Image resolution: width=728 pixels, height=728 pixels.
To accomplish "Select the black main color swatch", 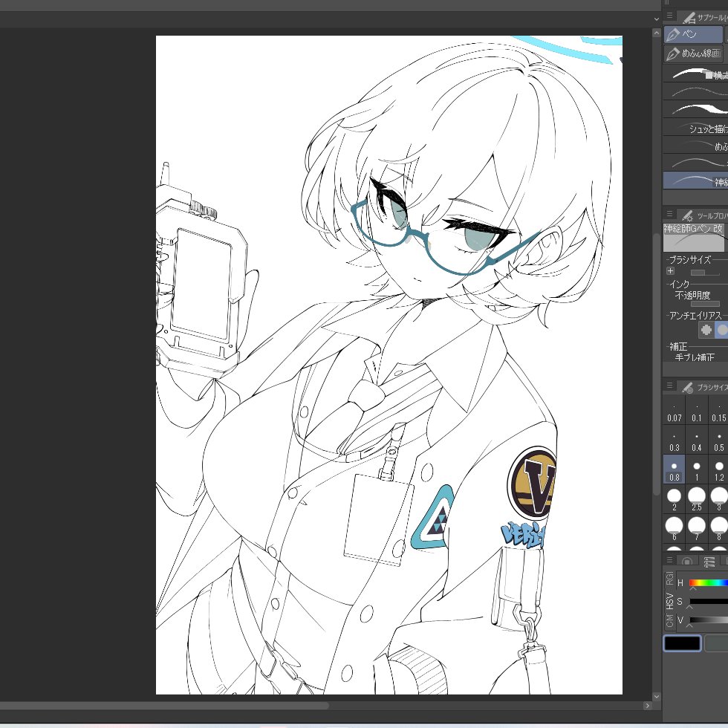I will pyautogui.click(x=682, y=643).
